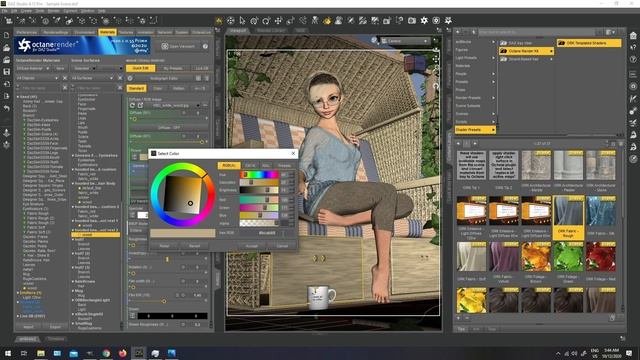Click the back arrow in content library header

(458, 32)
